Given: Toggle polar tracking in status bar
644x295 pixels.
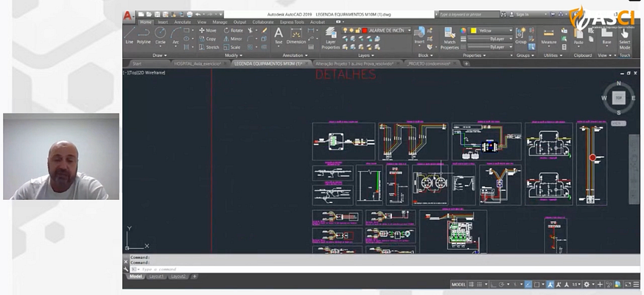Looking at the screenshot, I should (502, 285).
